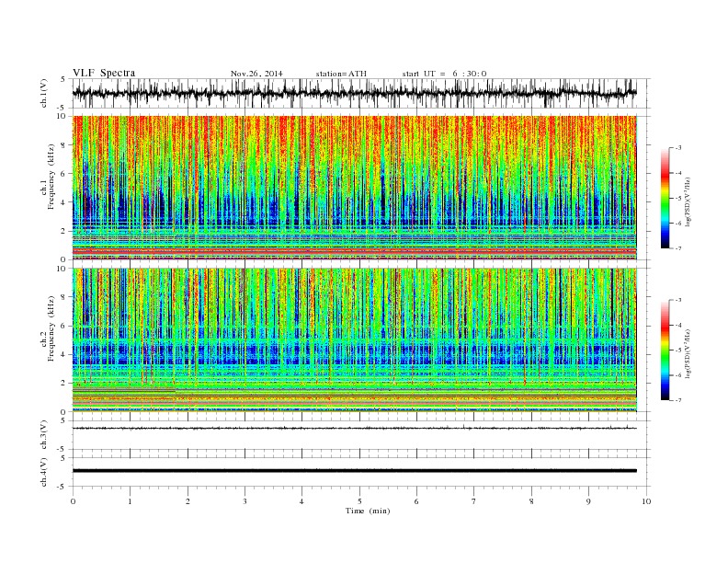Click the "5" tick on the time axis
728x563 pixels.
click(359, 501)
